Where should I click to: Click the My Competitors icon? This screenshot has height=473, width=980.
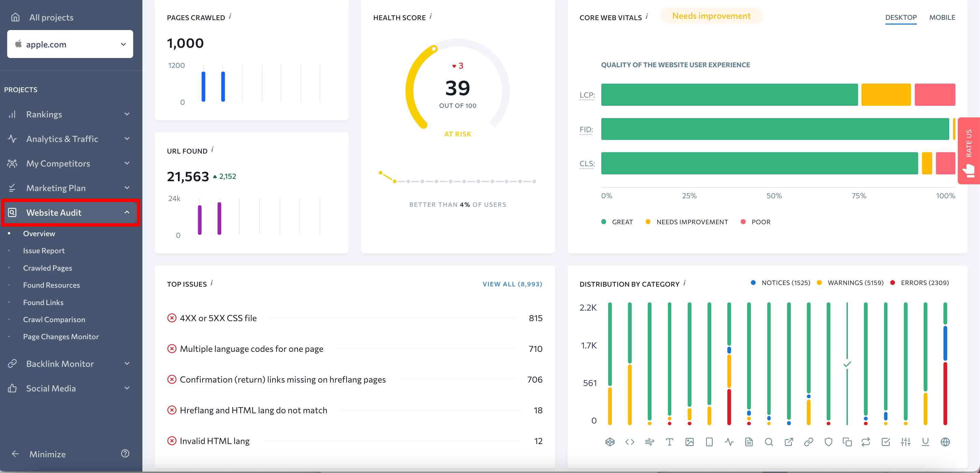tap(12, 163)
